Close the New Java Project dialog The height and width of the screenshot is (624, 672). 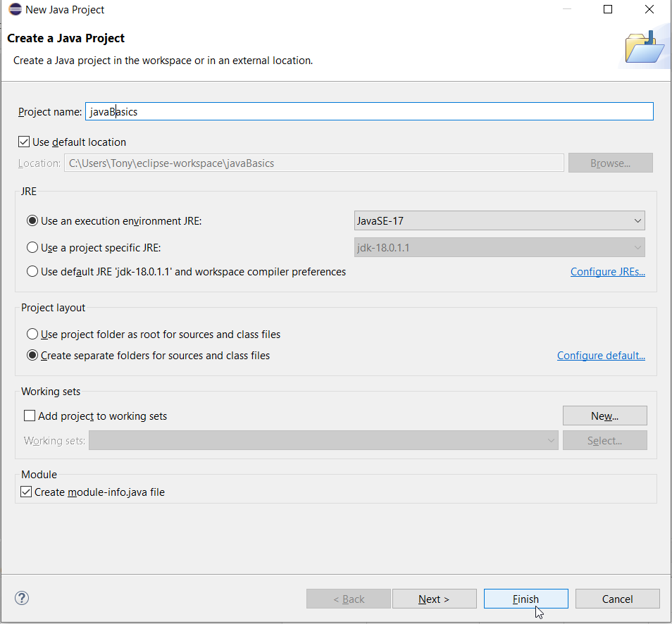coord(649,9)
